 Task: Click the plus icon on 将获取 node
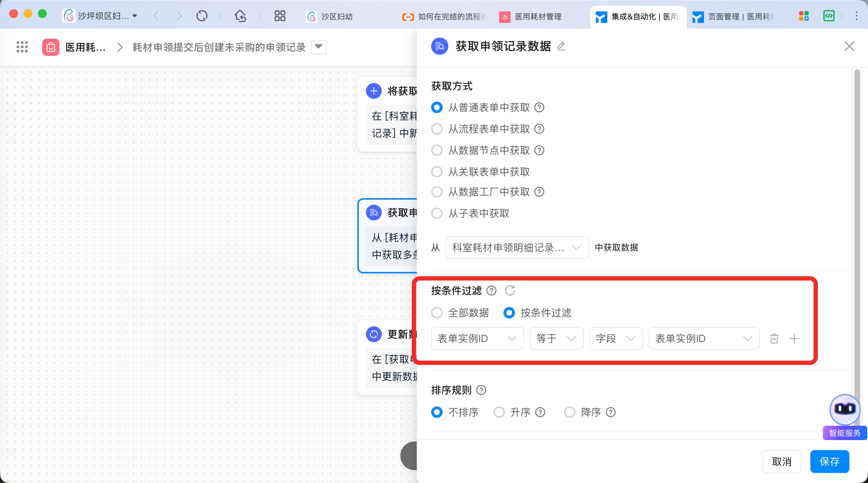374,91
